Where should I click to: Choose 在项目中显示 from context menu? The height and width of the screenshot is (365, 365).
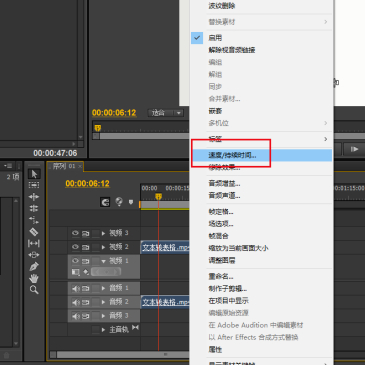(262, 301)
